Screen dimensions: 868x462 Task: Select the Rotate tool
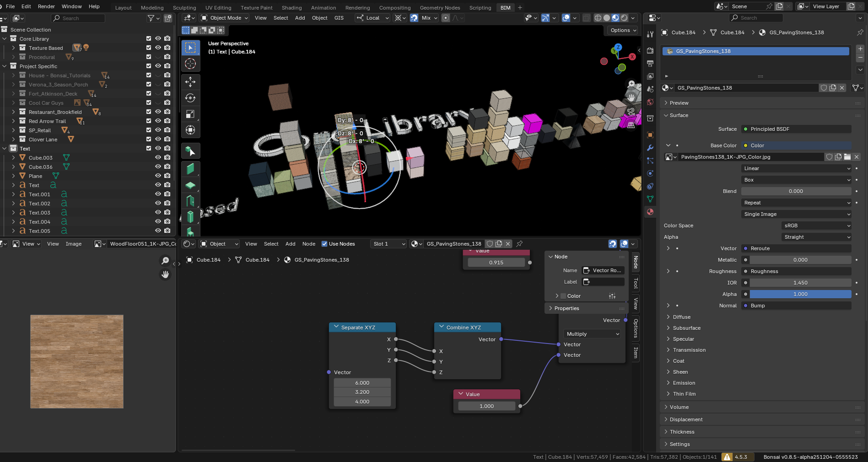tap(190, 98)
